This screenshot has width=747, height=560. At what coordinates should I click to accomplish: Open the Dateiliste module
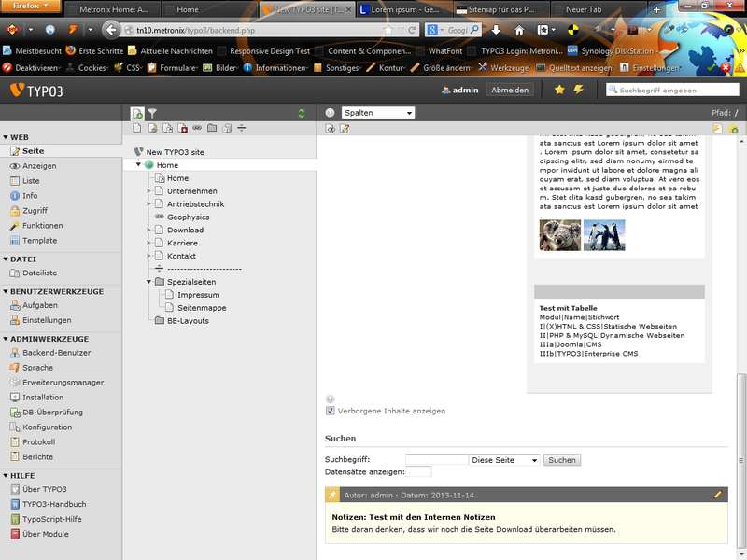(x=39, y=273)
